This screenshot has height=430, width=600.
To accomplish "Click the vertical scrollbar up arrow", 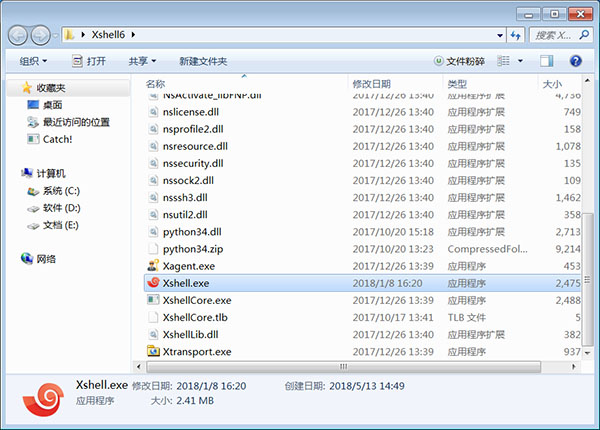I will (x=587, y=80).
